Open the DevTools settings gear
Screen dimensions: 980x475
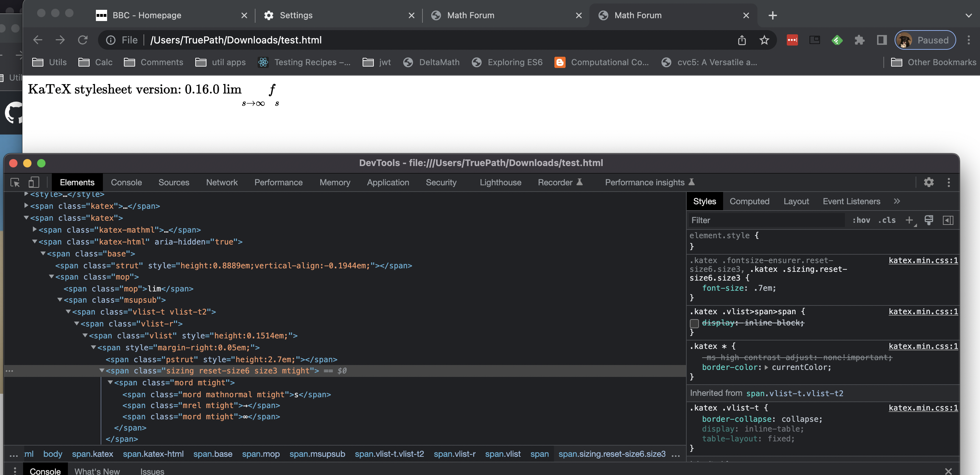[929, 182]
